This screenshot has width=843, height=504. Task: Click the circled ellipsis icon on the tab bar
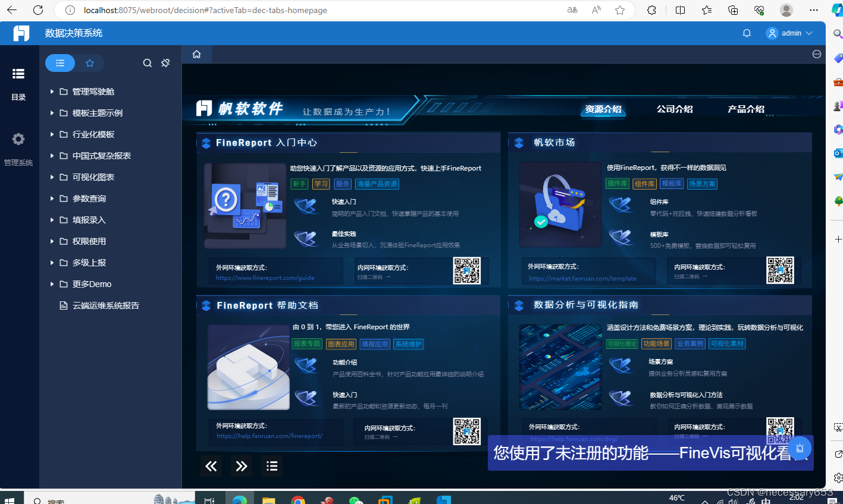[816, 53]
